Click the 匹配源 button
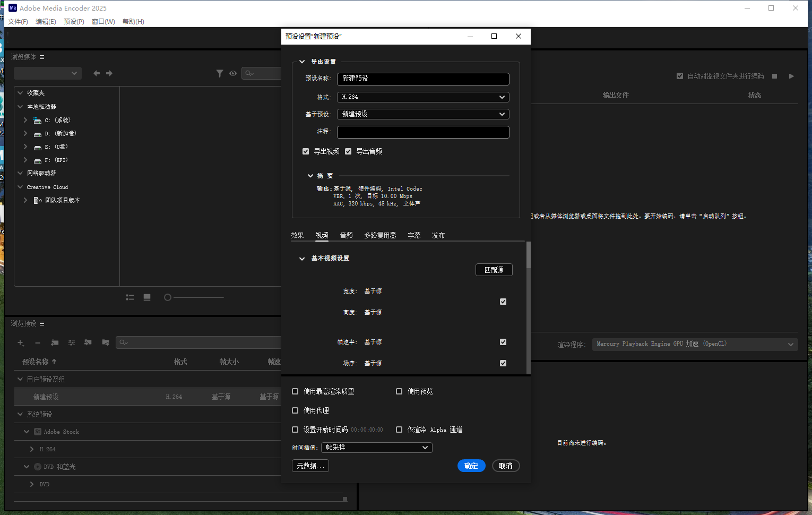This screenshot has height=515, width=812. [x=494, y=270]
